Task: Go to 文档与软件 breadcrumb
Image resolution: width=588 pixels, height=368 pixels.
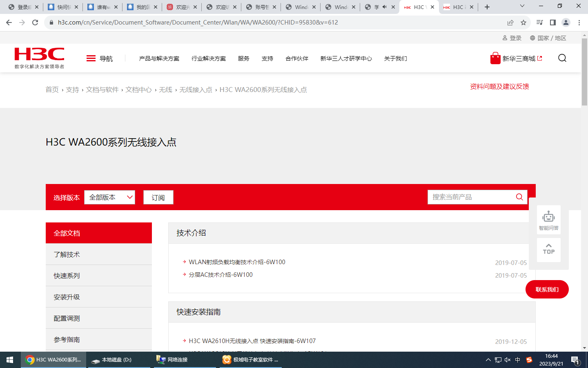Action: 102,90
